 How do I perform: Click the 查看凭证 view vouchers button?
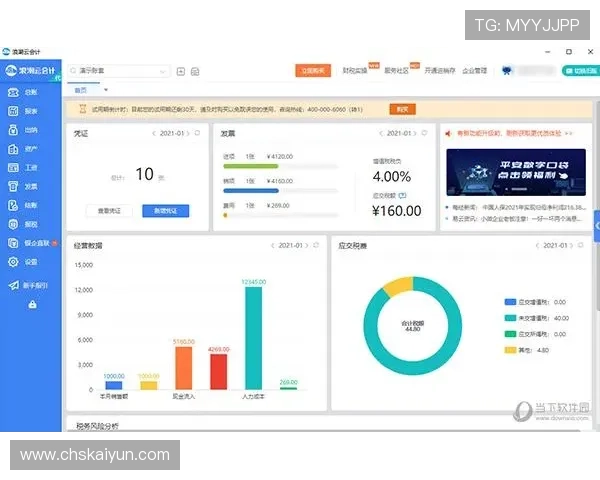[x=109, y=211]
